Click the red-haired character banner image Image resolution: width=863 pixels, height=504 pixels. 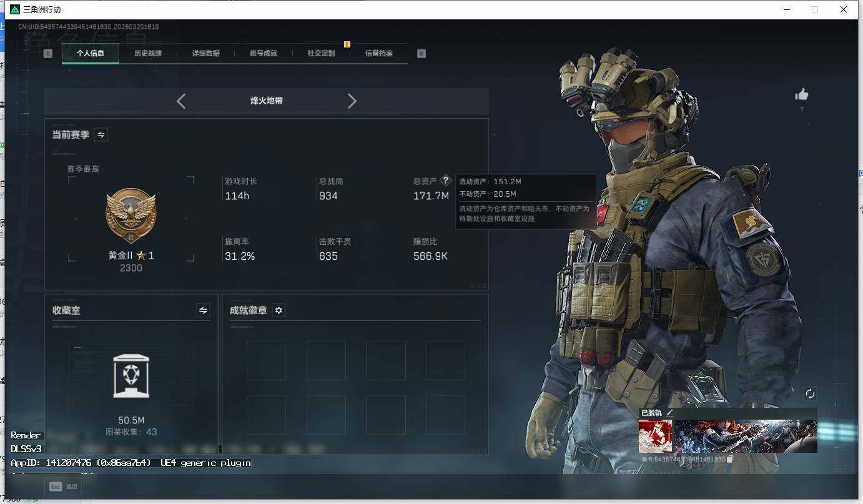point(746,436)
